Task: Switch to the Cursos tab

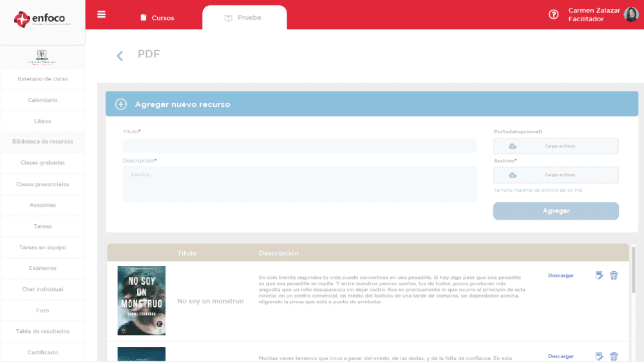Action: click(x=157, y=18)
